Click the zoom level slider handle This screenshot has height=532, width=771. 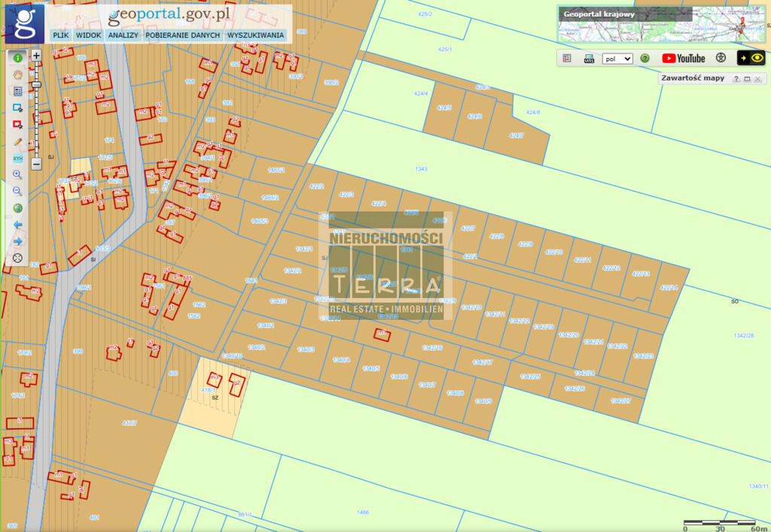pos(36,85)
